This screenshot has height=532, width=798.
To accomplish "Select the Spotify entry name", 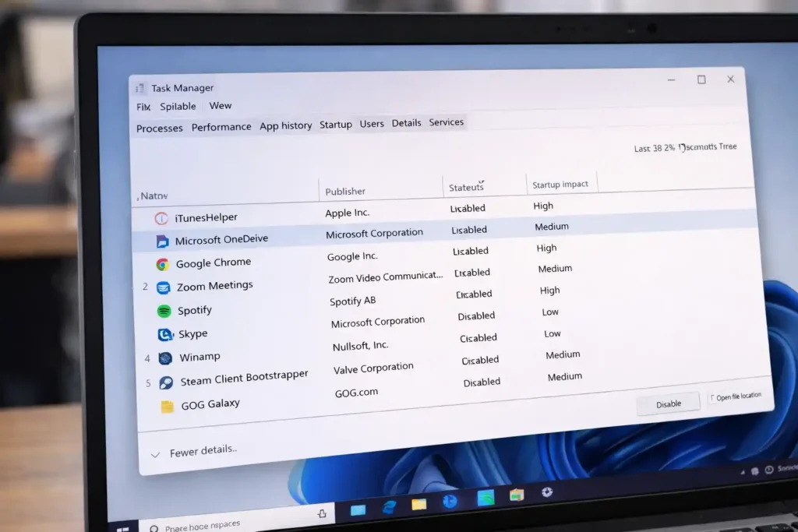I will [194, 310].
